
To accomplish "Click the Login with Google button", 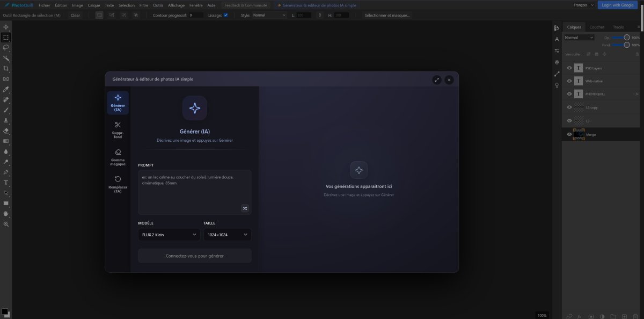I will click(617, 5).
